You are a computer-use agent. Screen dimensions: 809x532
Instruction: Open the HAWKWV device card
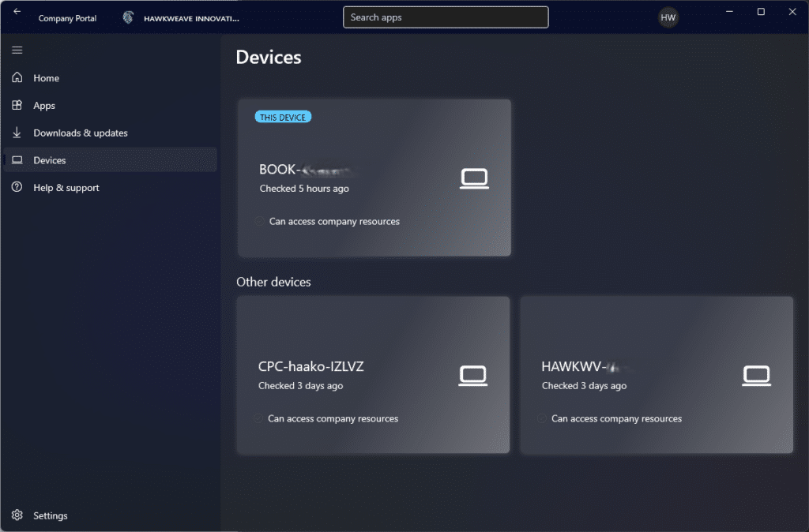657,375
